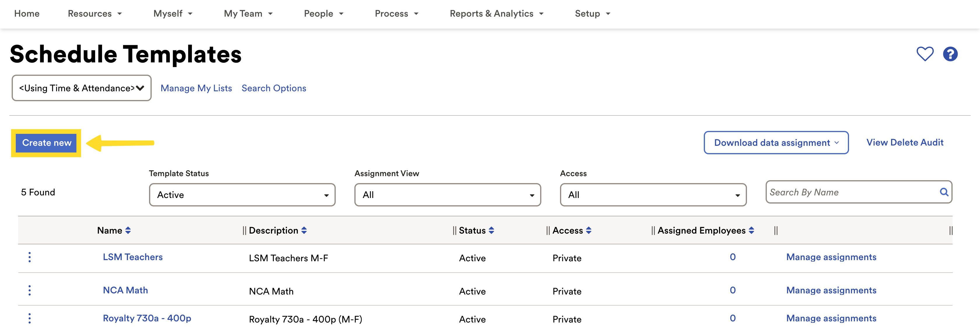Open the My Team menu

pos(248,14)
